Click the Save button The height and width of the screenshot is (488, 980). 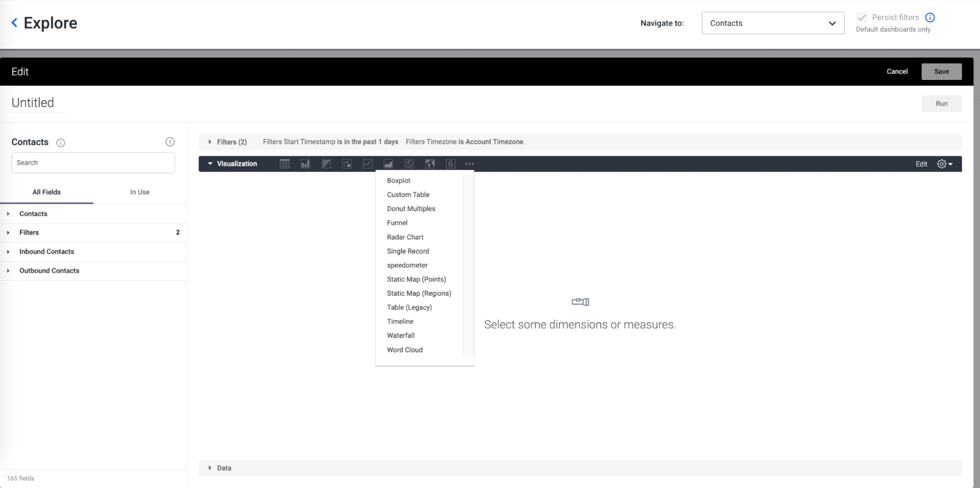click(941, 72)
